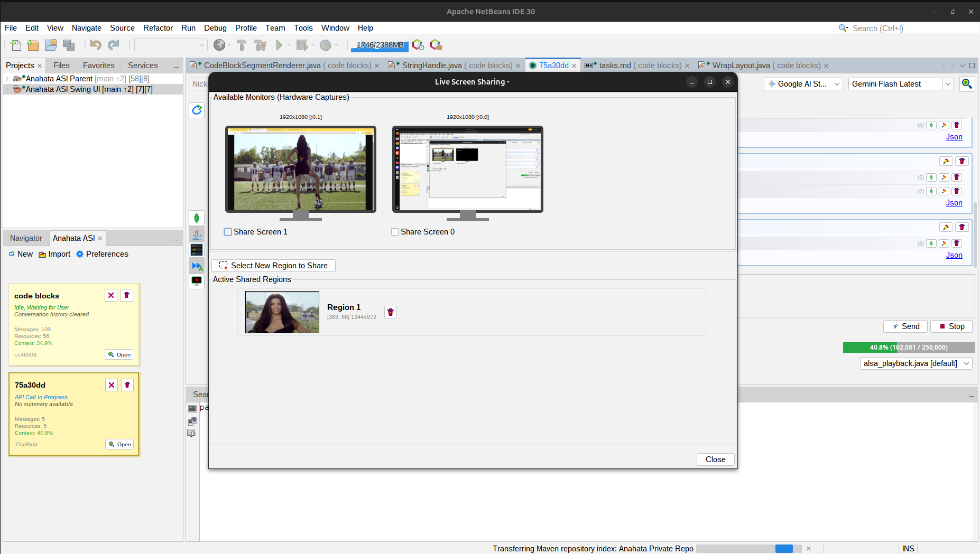Click Open on the code blocks card

[119, 355]
